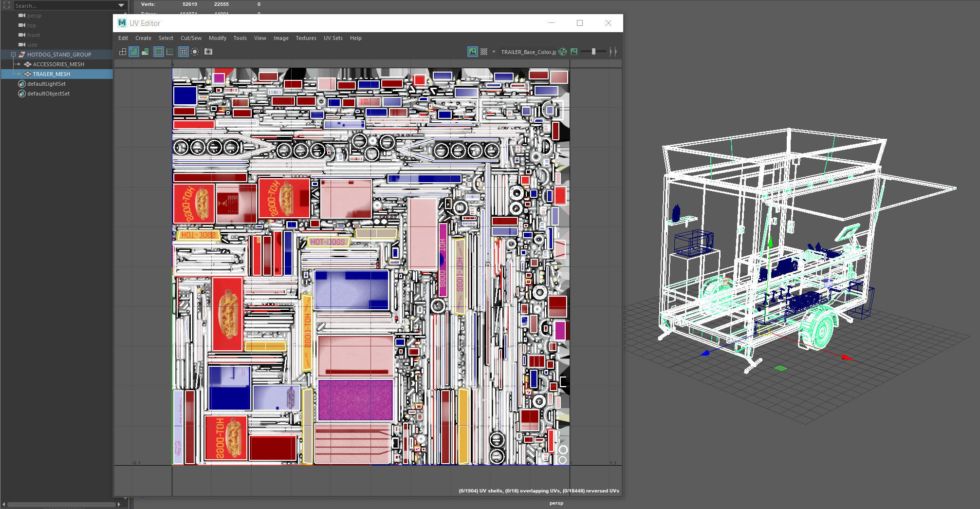Select ACCESSORIES_MESH in the Outliner
Viewport: 980px width, 509px height.
tap(58, 64)
